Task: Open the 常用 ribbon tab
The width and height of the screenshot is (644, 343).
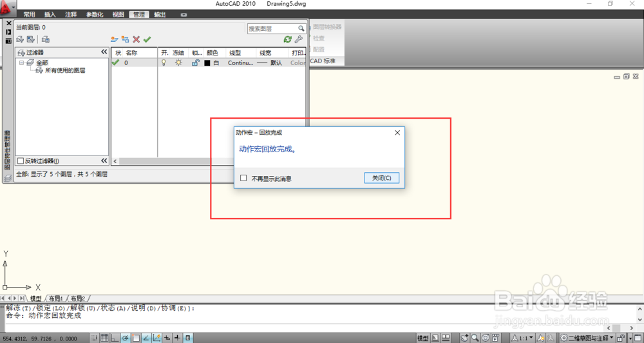Action: [x=29, y=14]
